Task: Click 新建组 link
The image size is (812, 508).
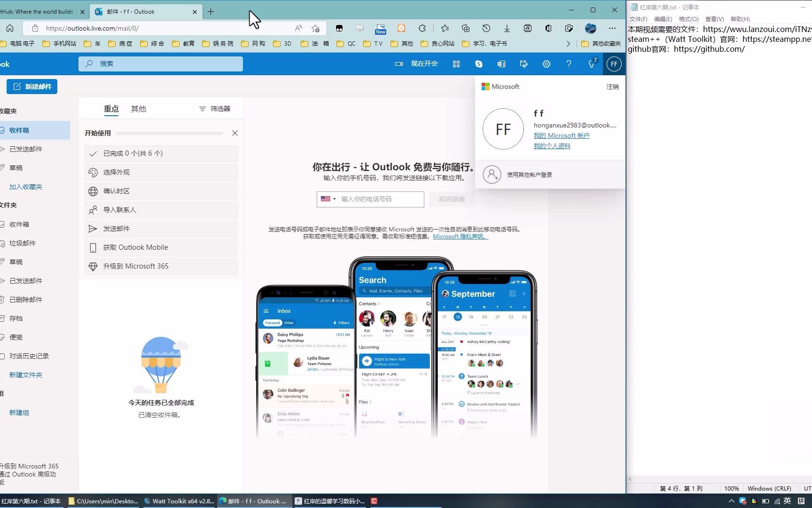Action: pyautogui.click(x=19, y=413)
